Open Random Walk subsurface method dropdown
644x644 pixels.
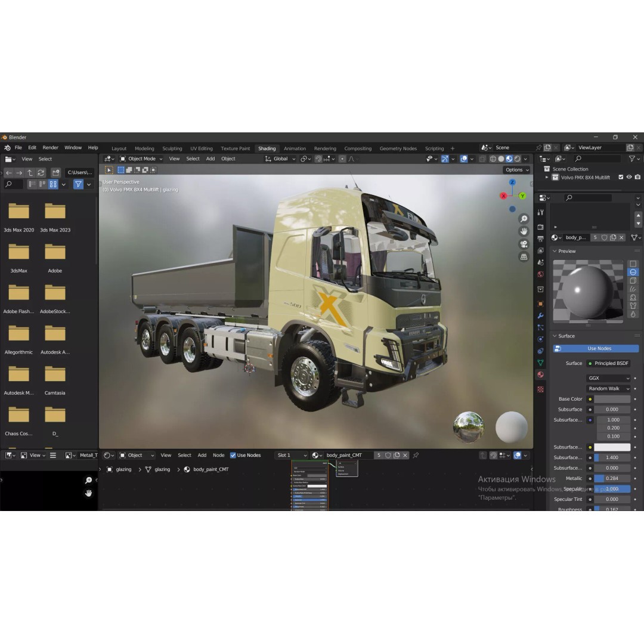coord(608,389)
